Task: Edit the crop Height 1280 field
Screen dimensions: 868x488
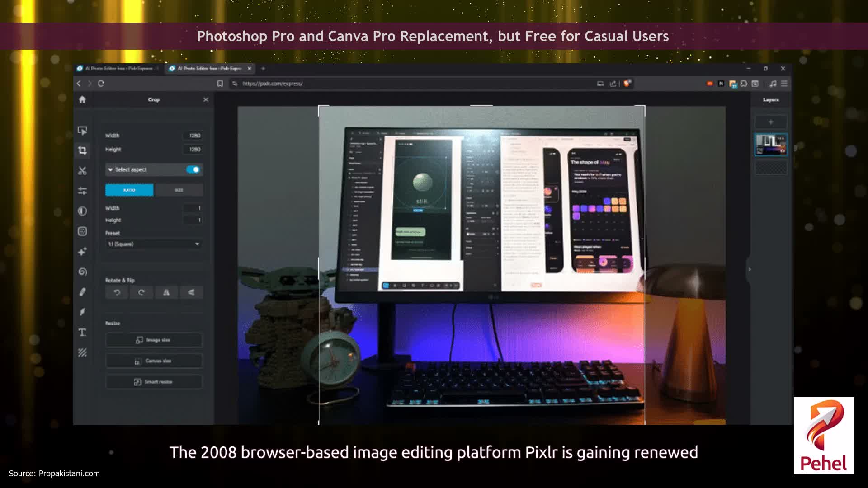Action: pos(193,150)
